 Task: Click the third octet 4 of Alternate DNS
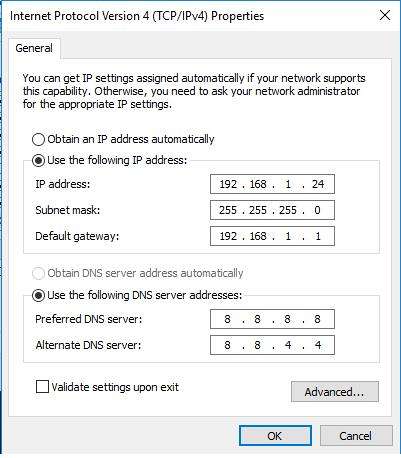pos(288,345)
